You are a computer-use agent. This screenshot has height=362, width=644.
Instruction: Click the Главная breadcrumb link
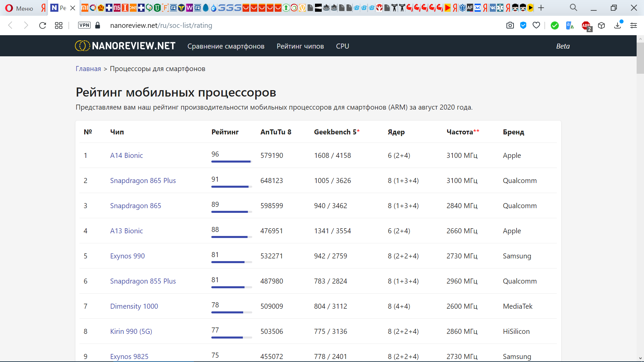88,69
